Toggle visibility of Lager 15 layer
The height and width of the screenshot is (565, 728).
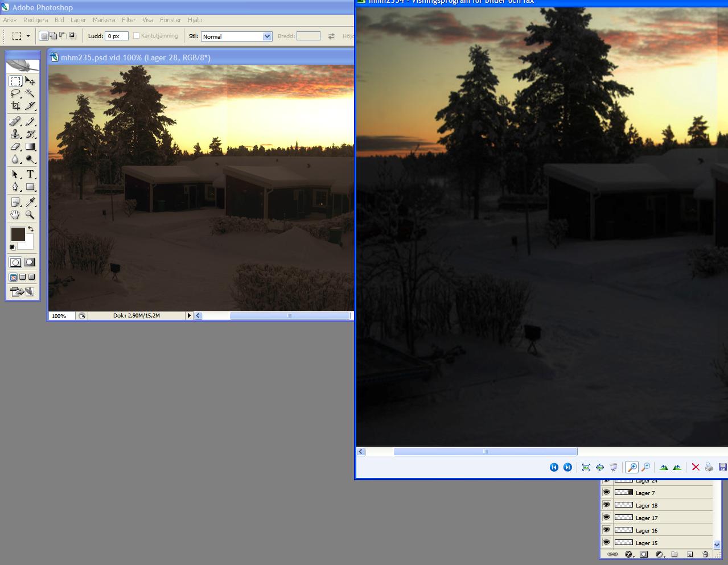[x=607, y=543]
